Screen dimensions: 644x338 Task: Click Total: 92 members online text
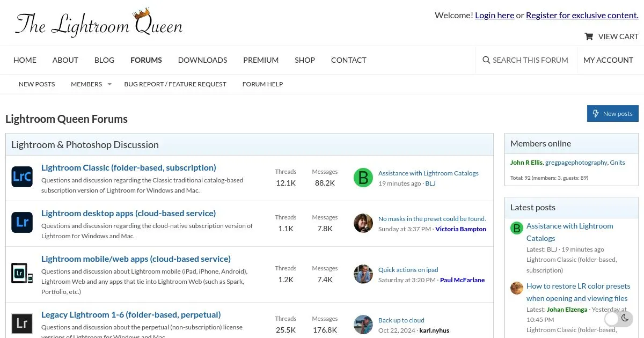(549, 178)
